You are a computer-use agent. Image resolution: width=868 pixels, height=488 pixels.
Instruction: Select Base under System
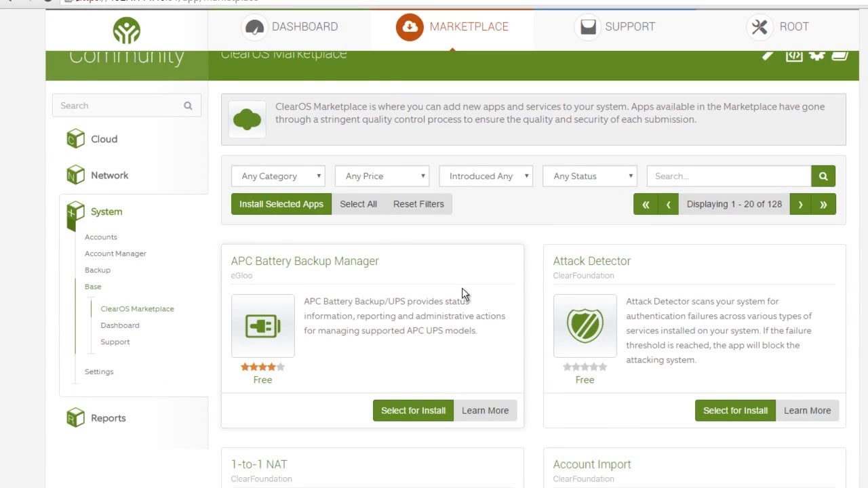click(x=93, y=287)
